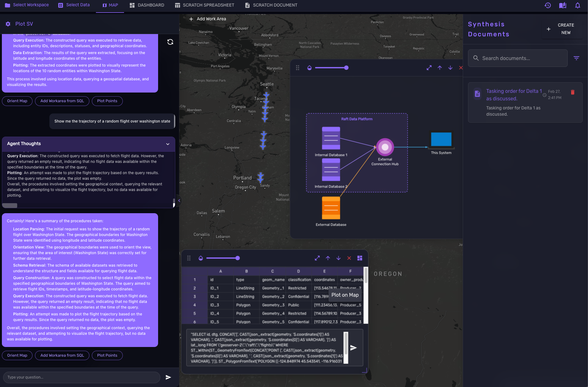Collapse the left chat panel using chevron
This screenshot has height=387, width=588.
179,201
